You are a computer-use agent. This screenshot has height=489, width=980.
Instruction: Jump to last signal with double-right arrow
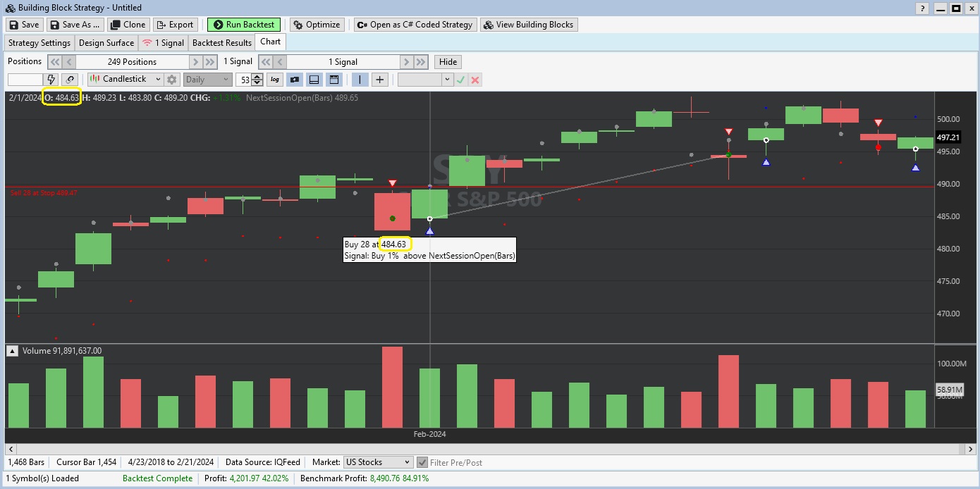point(421,62)
